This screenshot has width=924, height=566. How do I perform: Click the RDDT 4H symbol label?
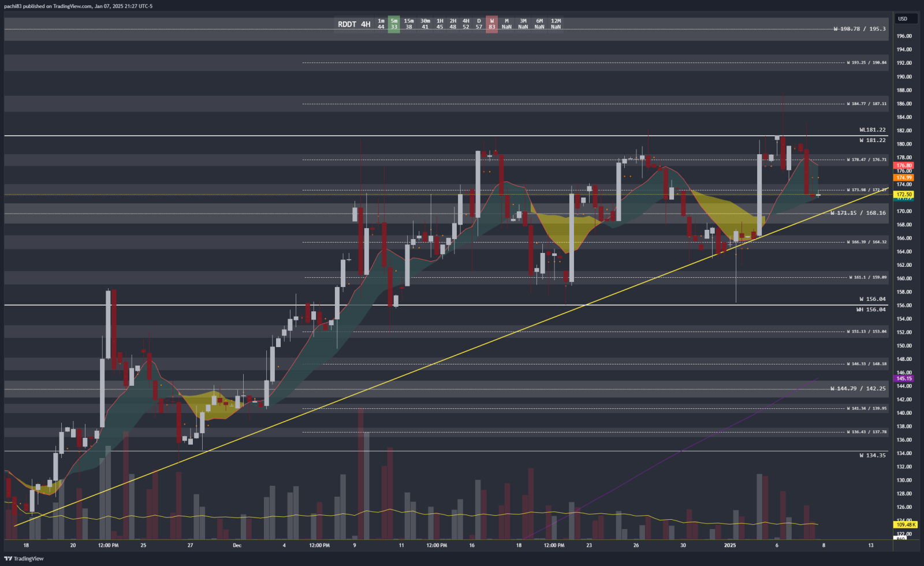pyautogui.click(x=354, y=24)
